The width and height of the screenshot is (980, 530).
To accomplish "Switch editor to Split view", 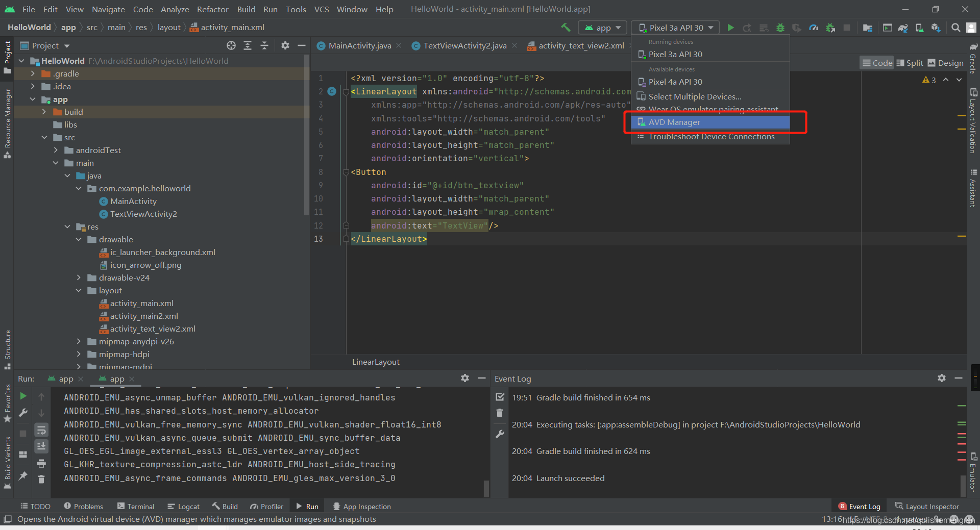I will pyautogui.click(x=910, y=63).
